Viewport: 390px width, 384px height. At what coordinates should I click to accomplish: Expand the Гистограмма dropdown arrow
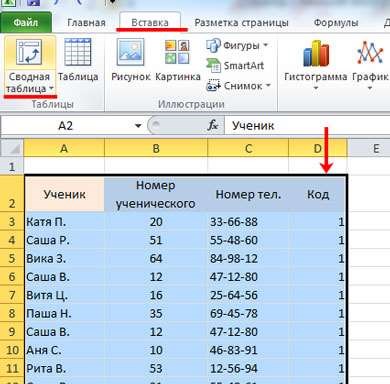(x=316, y=88)
